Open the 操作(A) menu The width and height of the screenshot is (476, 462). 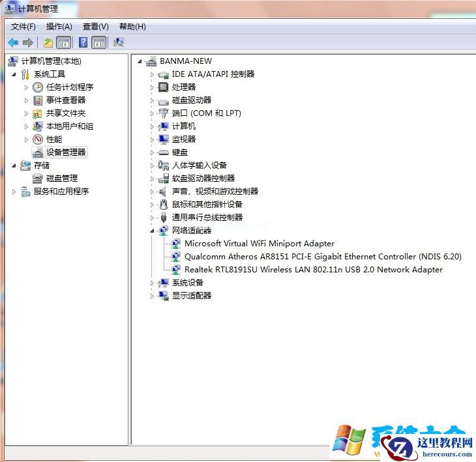pyautogui.click(x=59, y=27)
